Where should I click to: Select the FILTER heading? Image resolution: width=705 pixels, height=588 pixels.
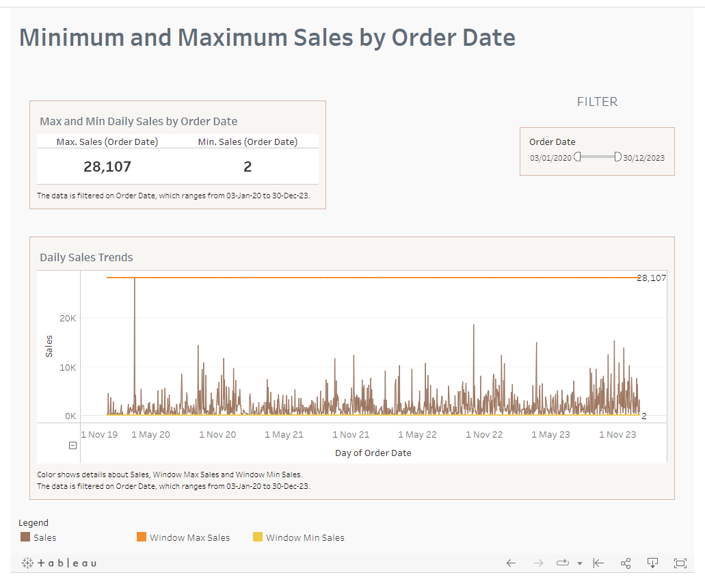point(597,101)
